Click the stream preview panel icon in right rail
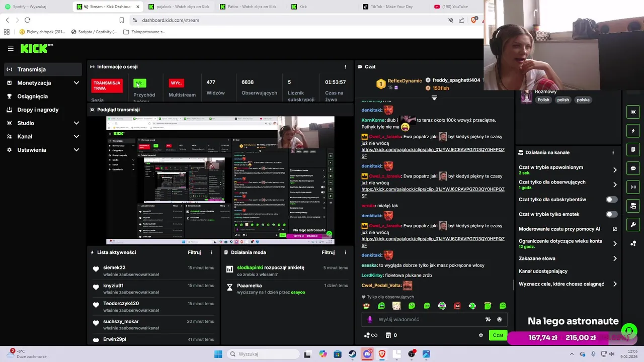Screen dimensions: 644x362 (633, 112)
